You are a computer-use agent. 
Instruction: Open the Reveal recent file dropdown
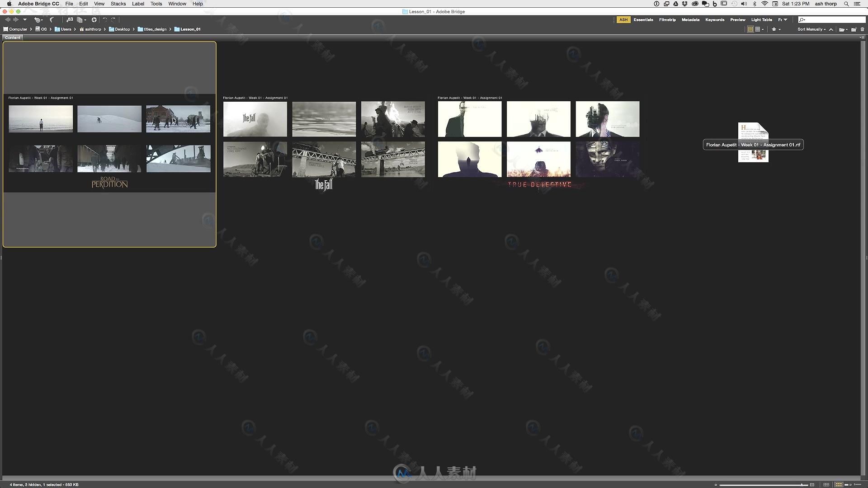coord(38,20)
